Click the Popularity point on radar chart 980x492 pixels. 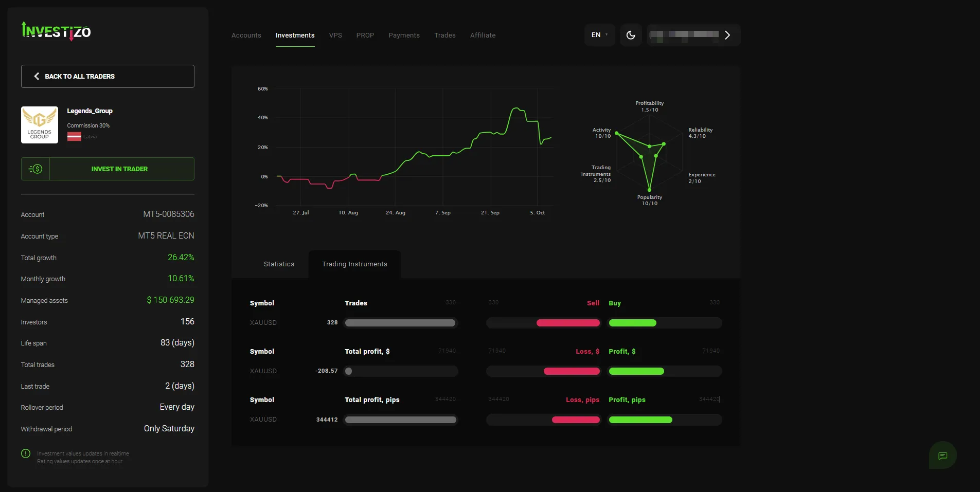click(x=649, y=190)
